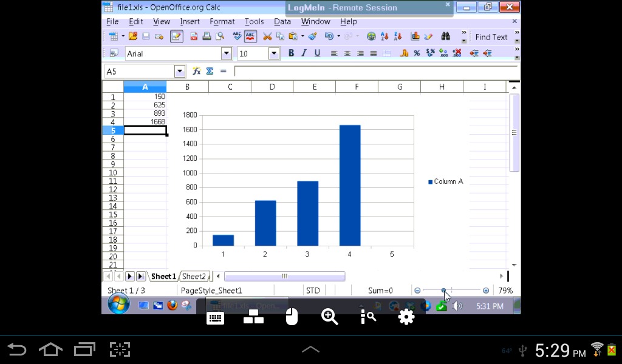Open the Format menu

(x=222, y=21)
